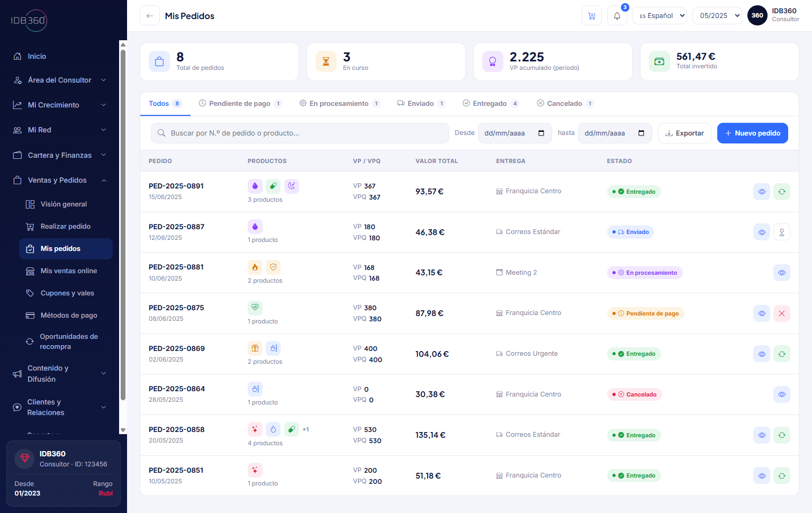Viewport: 812px width, 513px height.
Task: Expand Mi Red sidebar section
Action: tap(60, 130)
